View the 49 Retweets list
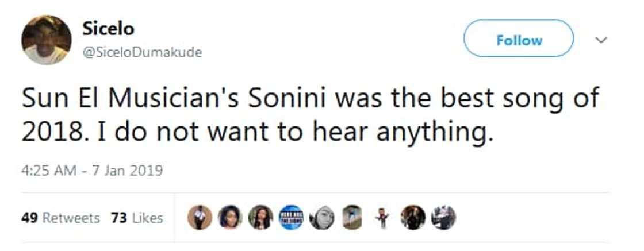Image resolution: width=644 pixels, height=251 pixels. coord(60,218)
